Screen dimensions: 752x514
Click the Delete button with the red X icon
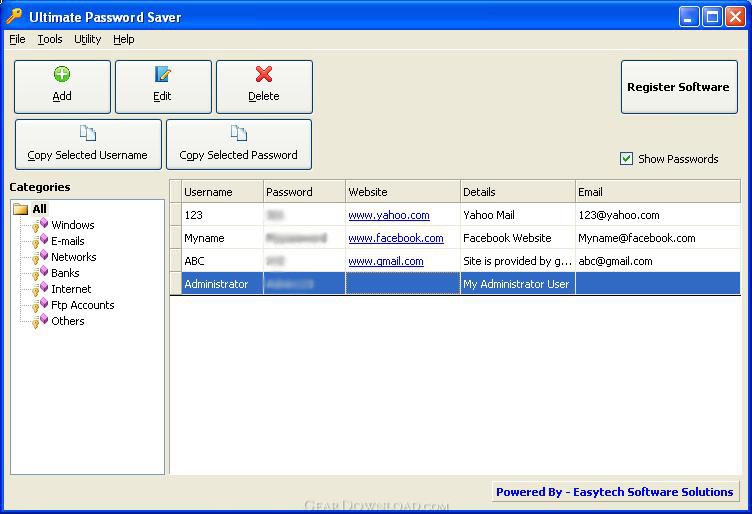point(264,87)
